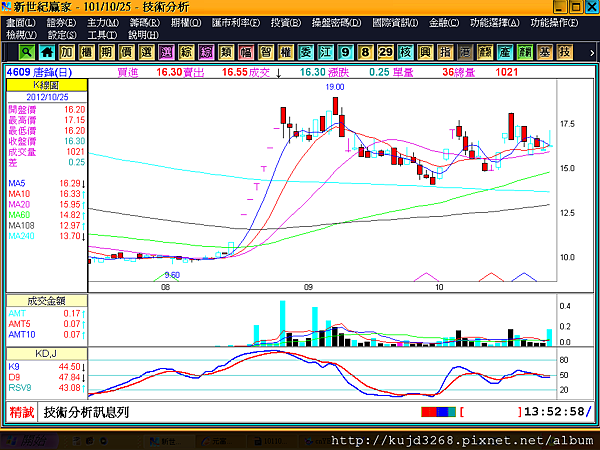This screenshot has width=600, height=450.
Task: Select the K9 44.50 row
Action: tap(47, 367)
